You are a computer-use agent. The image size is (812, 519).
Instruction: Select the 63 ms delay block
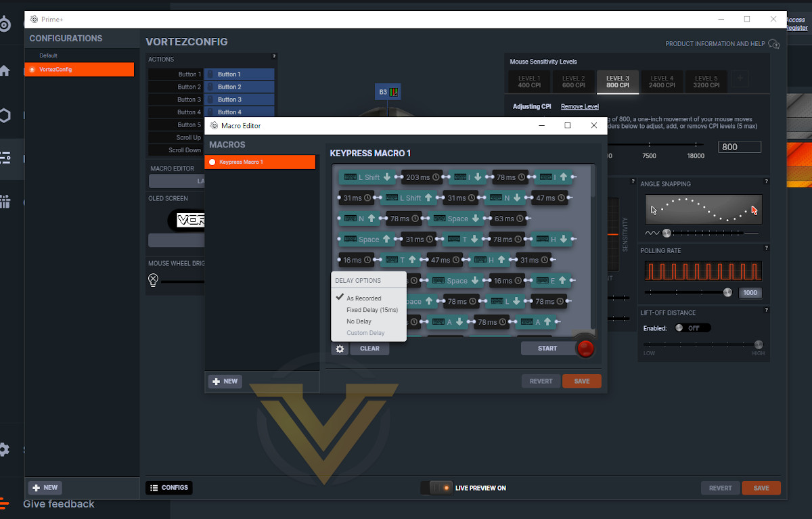point(508,219)
